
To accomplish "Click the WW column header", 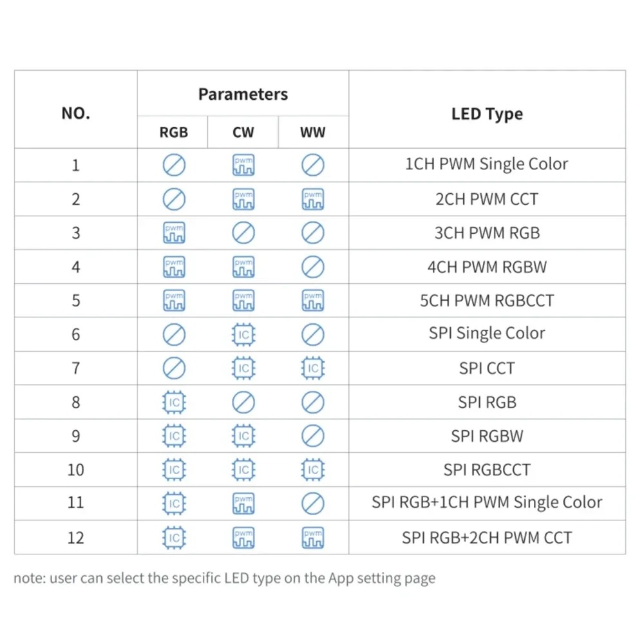I will click(313, 132).
